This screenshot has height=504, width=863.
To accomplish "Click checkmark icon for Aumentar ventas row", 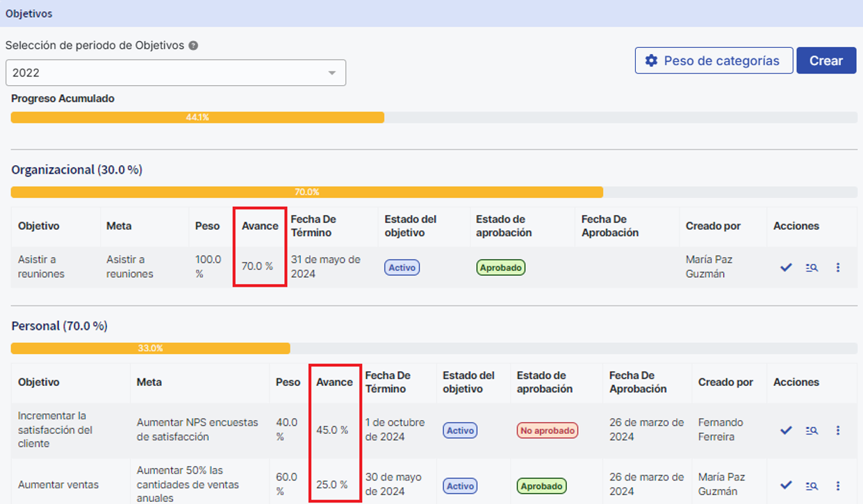I will 786,485.
